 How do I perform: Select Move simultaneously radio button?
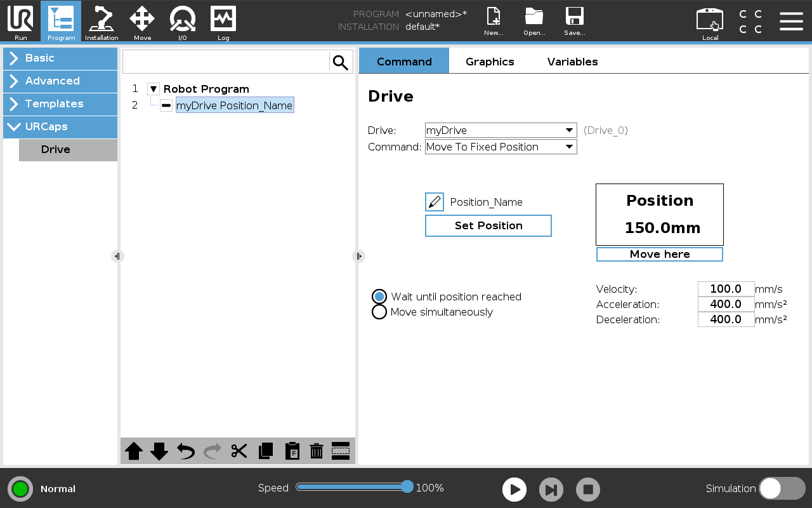tap(379, 312)
